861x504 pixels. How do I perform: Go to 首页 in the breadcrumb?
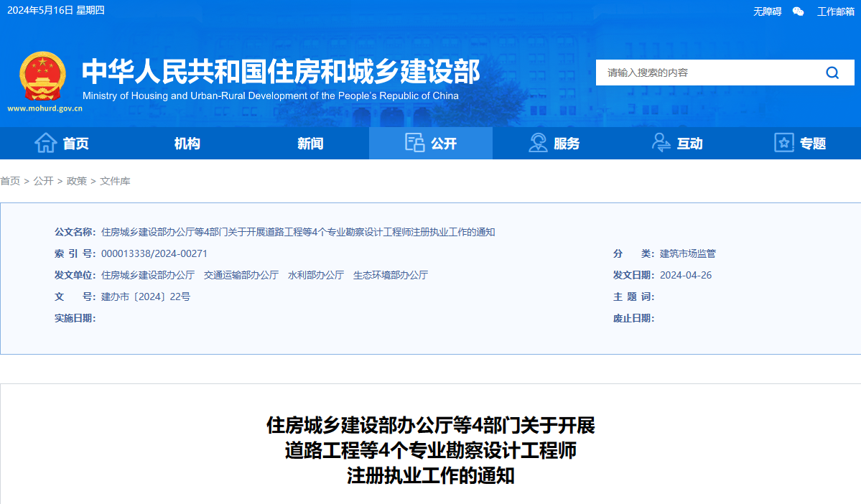pyautogui.click(x=10, y=181)
